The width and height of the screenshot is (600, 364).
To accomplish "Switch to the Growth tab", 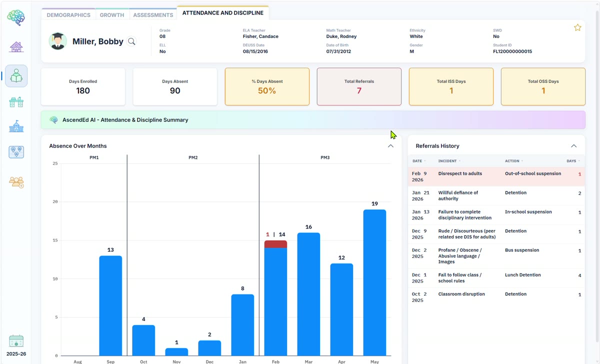I will coord(112,15).
